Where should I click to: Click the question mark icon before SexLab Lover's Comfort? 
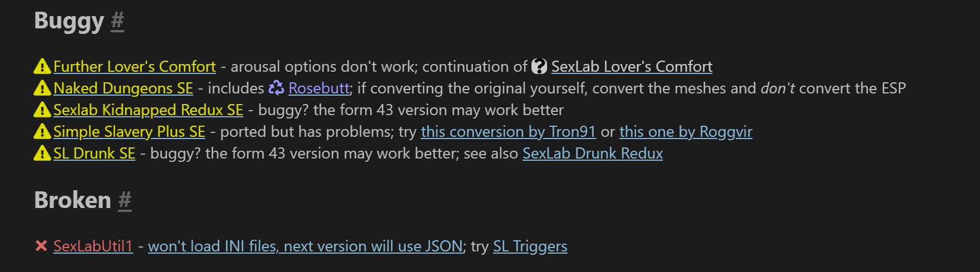click(539, 67)
